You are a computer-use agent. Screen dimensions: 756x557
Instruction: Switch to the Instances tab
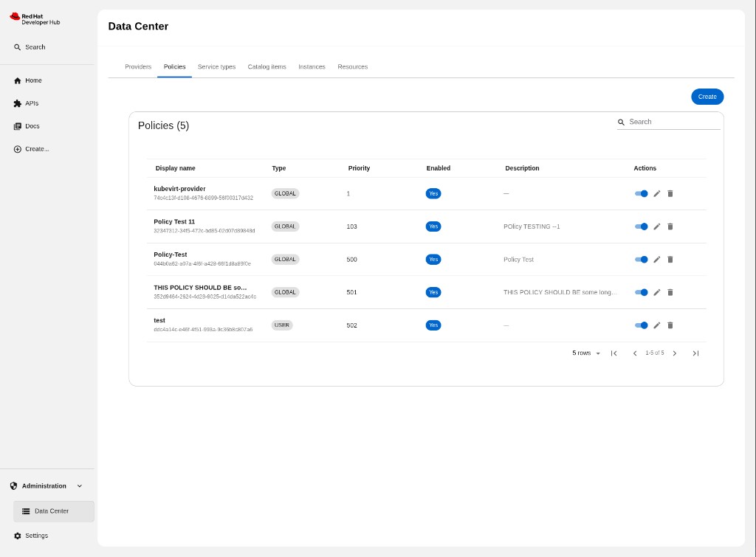(312, 67)
